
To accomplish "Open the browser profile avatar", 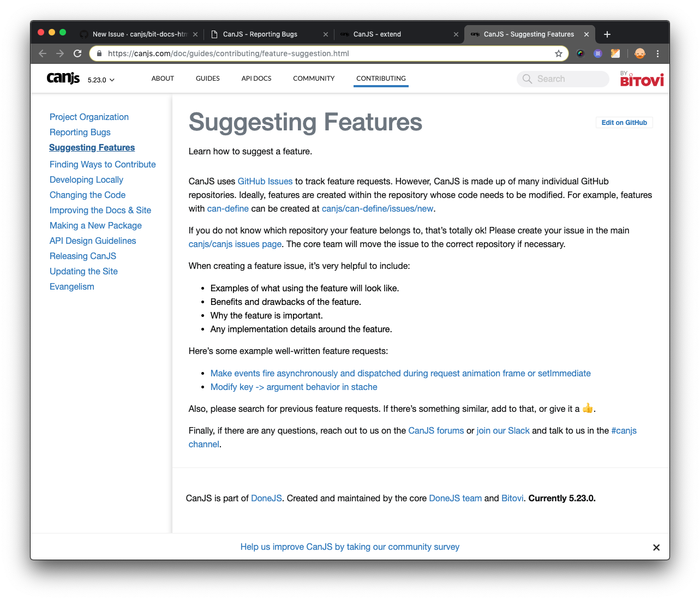I will click(639, 53).
